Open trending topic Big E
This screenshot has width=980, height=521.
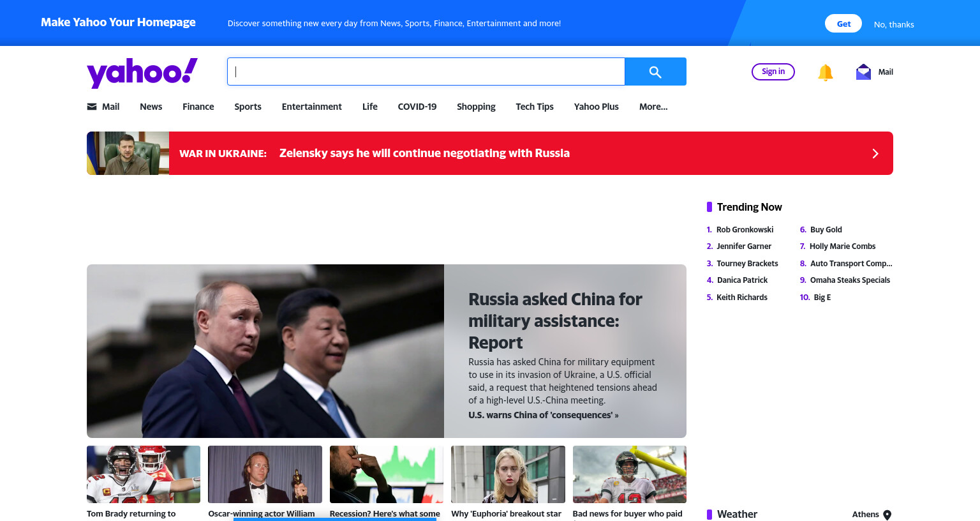(822, 298)
